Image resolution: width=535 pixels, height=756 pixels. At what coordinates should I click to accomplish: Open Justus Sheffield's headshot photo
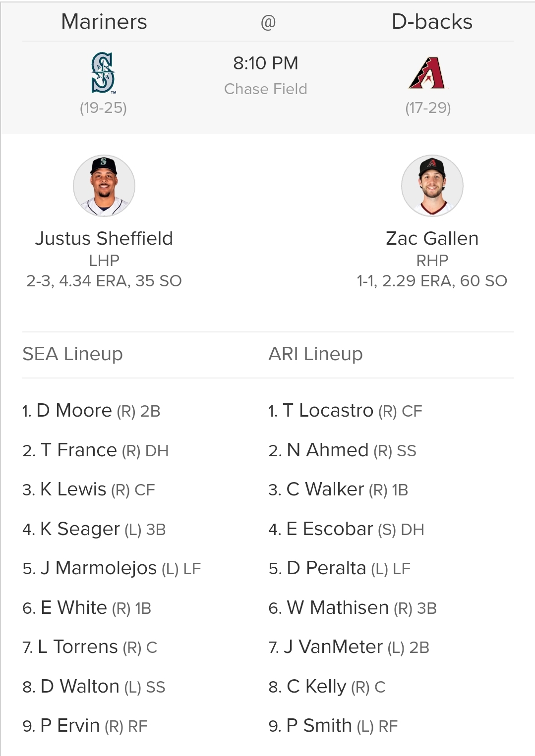(104, 186)
